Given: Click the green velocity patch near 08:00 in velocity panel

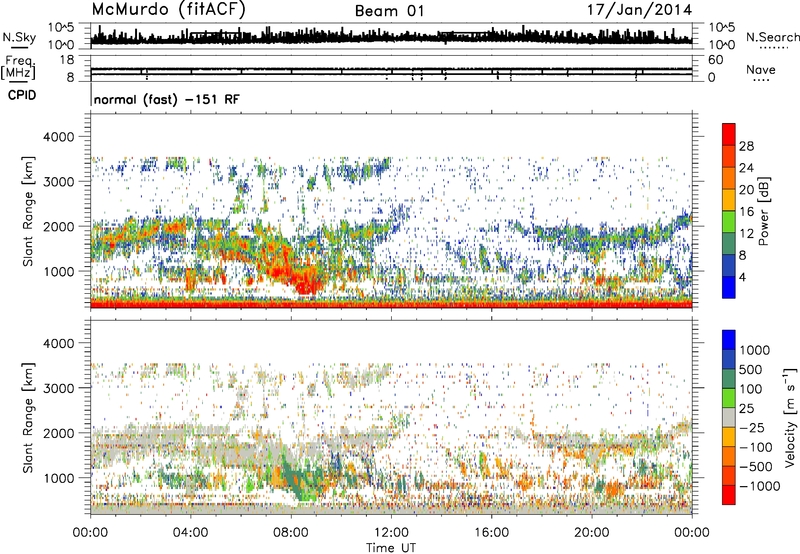Looking at the screenshot, I should pos(293,480).
